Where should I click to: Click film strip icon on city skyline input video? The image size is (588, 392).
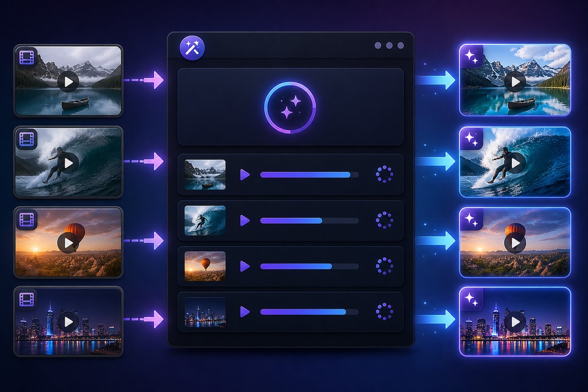[x=27, y=300]
